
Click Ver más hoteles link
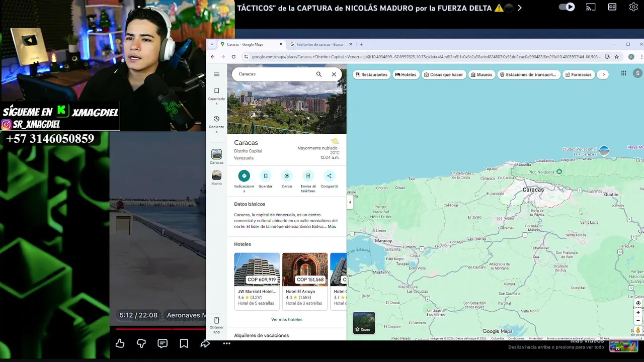pos(287,319)
